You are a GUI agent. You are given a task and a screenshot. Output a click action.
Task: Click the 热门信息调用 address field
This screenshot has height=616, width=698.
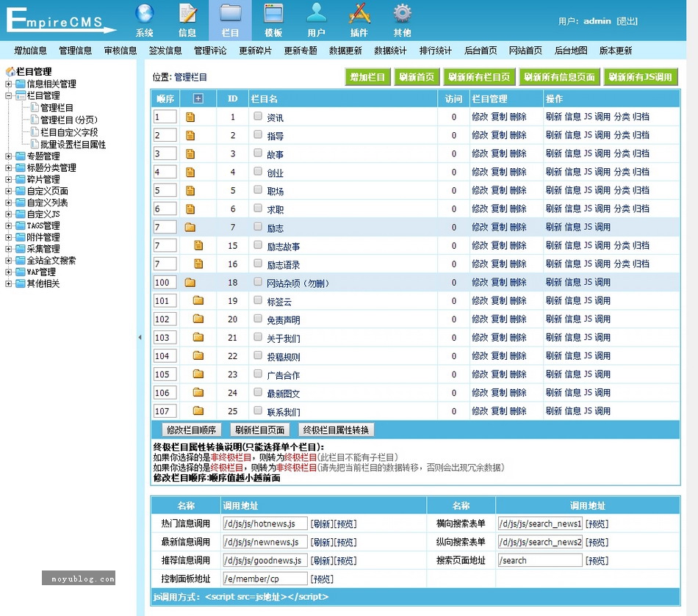click(x=265, y=523)
